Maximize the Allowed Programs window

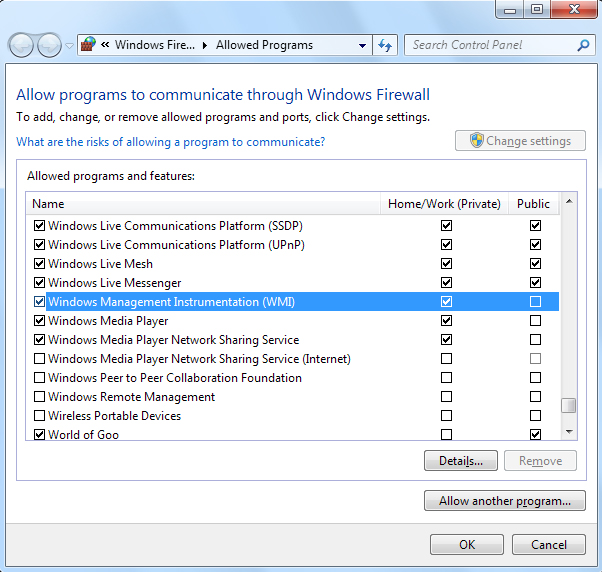pyautogui.click(x=537, y=9)
